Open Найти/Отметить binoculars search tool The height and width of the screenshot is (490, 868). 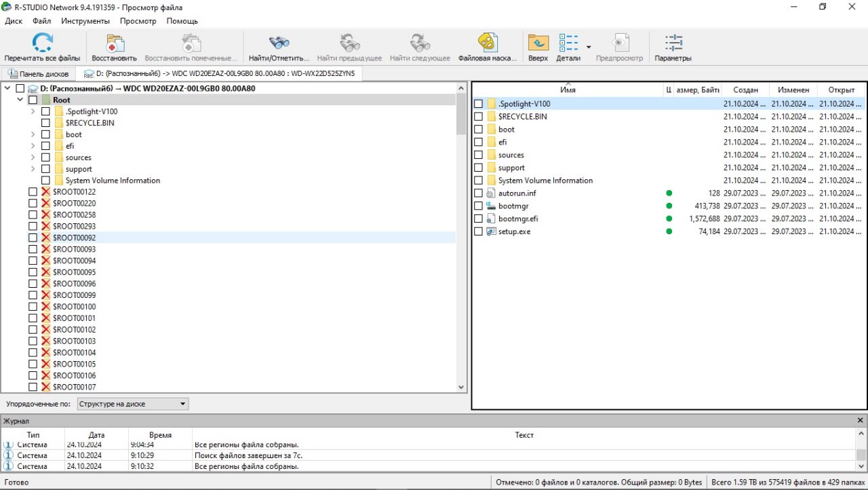click(279, 43)
